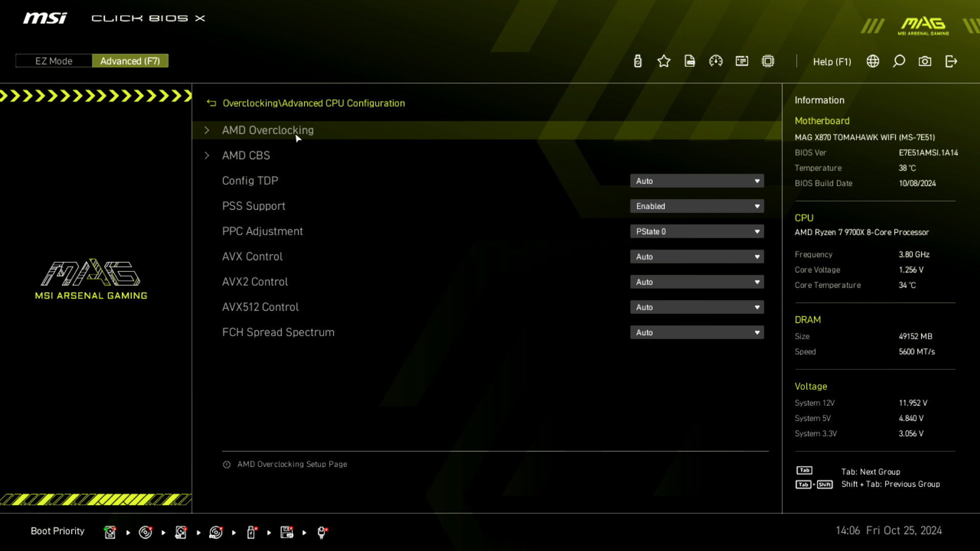Click the Favorites star icon
The image size is (980, 551).
click(664, 61)
